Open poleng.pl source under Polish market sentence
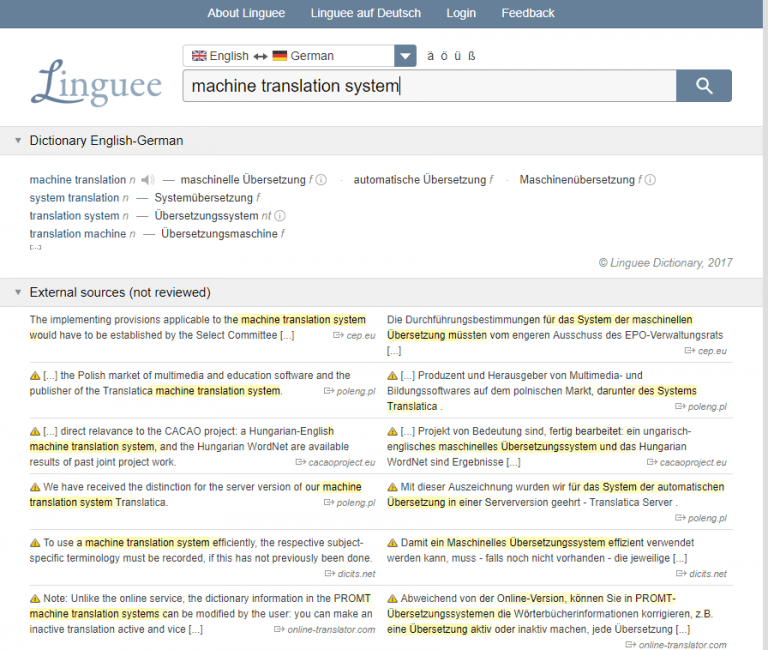This screenshot has height=650, width=768. 350,391
